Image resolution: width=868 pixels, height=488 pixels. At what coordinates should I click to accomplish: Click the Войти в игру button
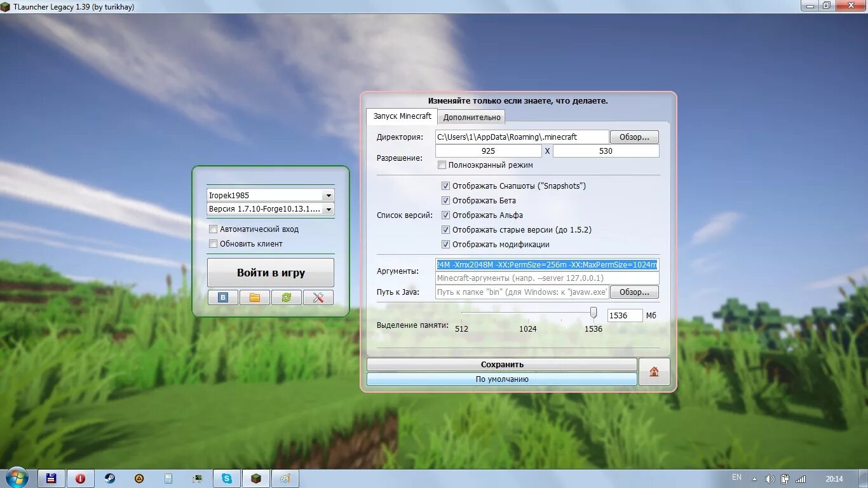(x=271, y=273)
